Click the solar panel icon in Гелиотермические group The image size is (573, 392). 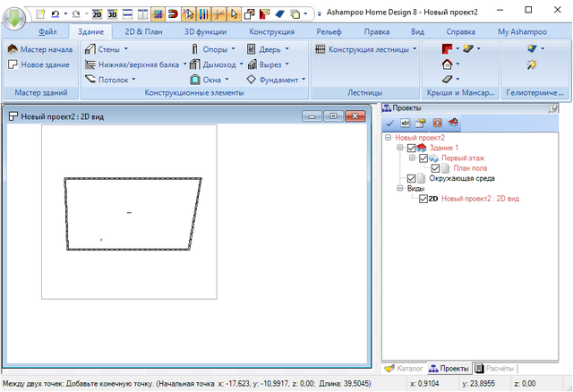click(x=534, y=48)
